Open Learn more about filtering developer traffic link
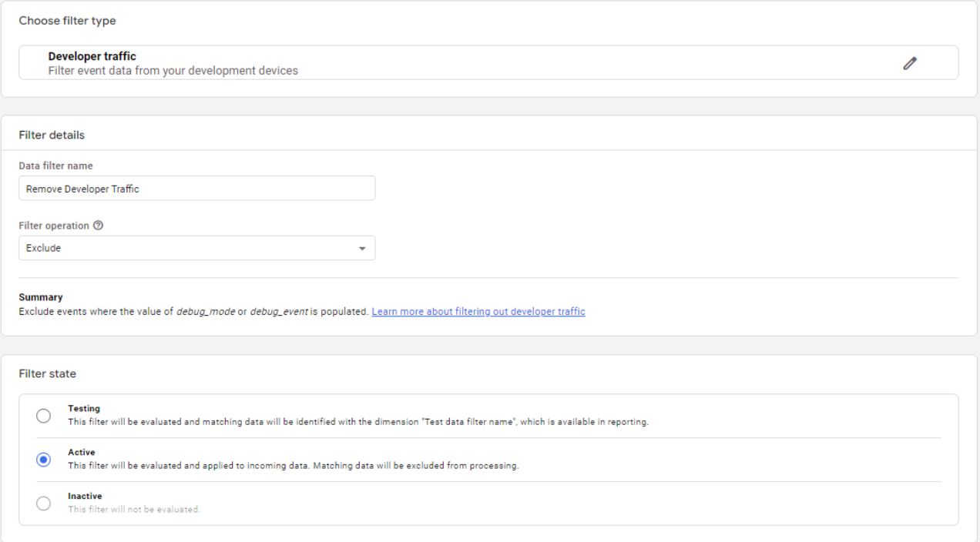 [478, 312]
